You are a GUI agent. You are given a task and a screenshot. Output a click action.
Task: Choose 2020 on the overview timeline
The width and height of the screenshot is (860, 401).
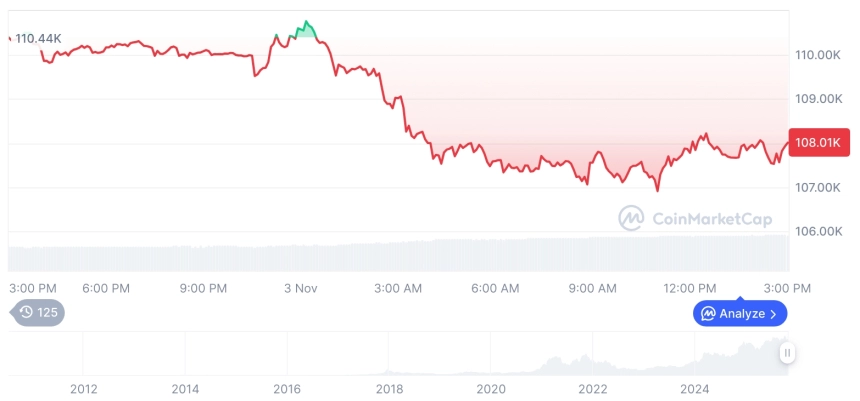(491, 388)
